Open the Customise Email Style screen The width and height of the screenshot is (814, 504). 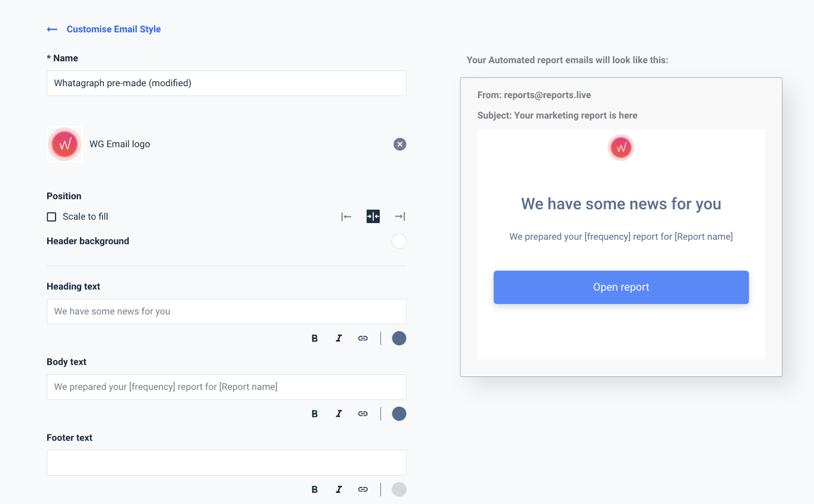pos(113,29)
